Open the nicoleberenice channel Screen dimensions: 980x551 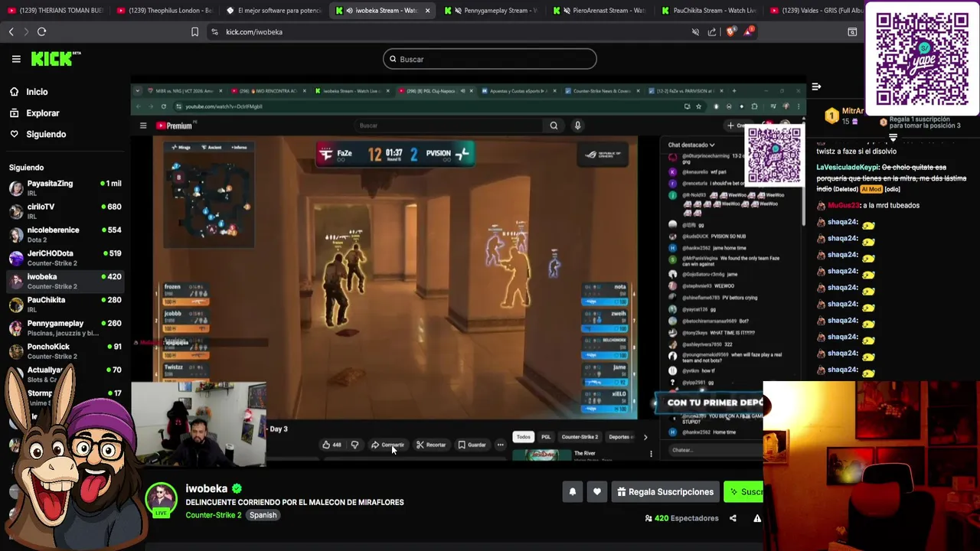[65, 234]
